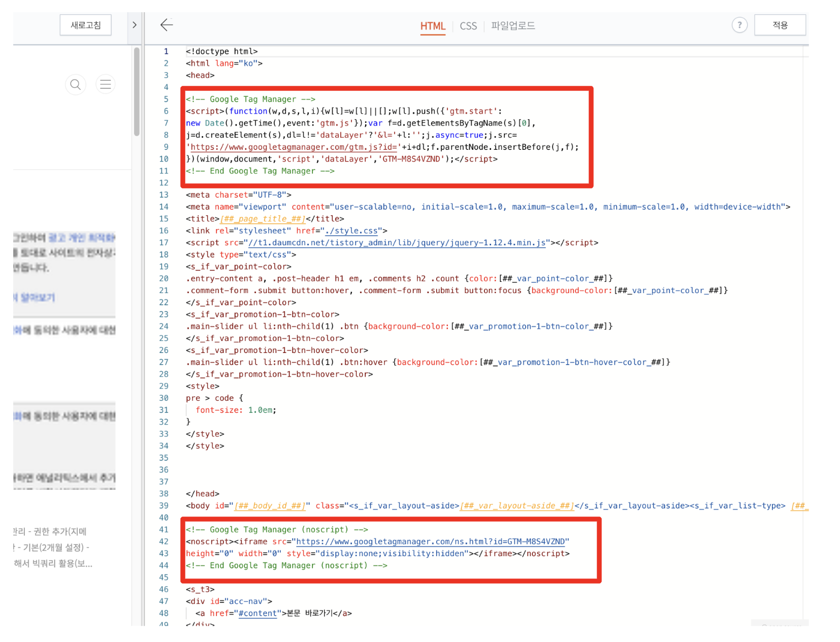Click the '권한 추가(지메' text in preview
840x642 pixels.
pos(60,531)
